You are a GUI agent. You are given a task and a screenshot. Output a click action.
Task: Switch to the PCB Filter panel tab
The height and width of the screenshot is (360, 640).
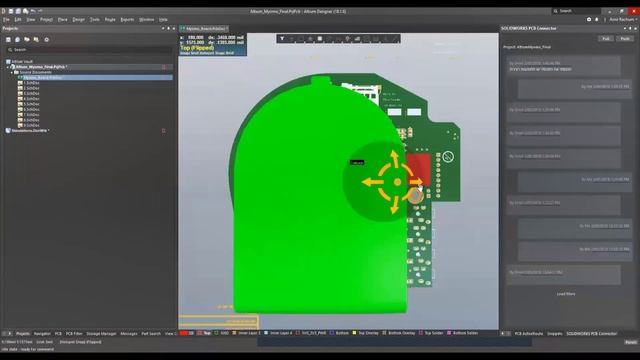point(74,333)
